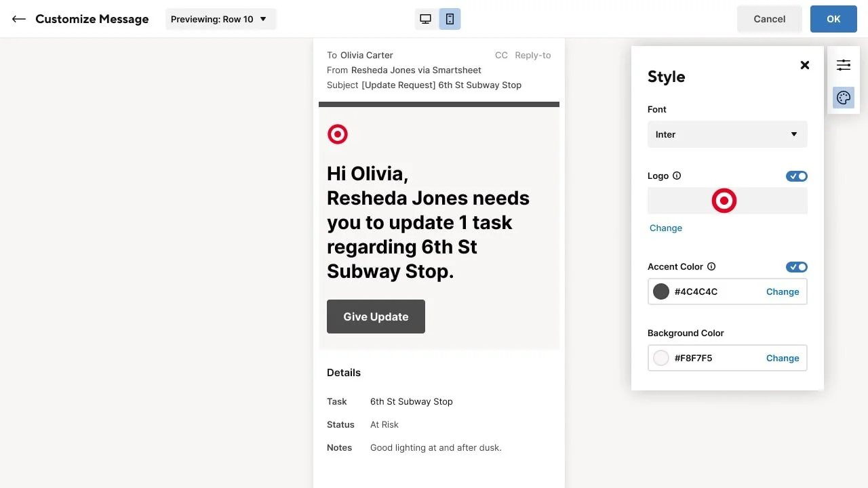
Task: Toggle the Logo switch off
Action: click(797, 176)
